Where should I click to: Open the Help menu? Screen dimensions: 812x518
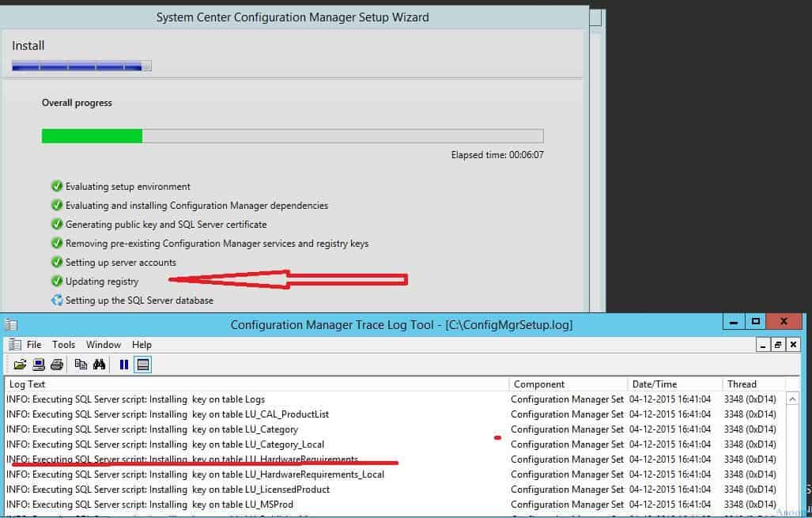[142, 345]
